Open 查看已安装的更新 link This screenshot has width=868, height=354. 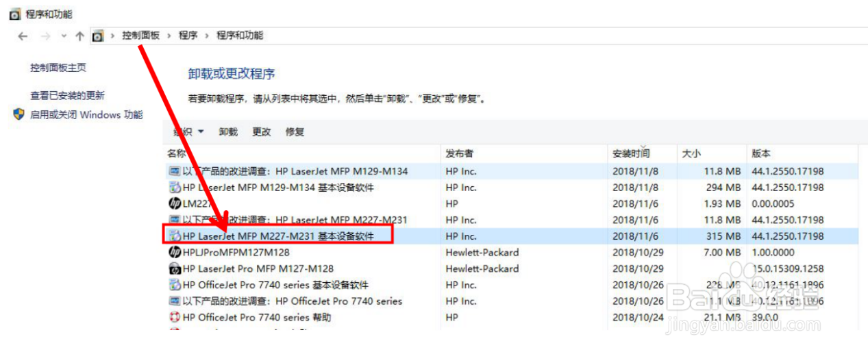pyautogui.click(x=67, y=96)
